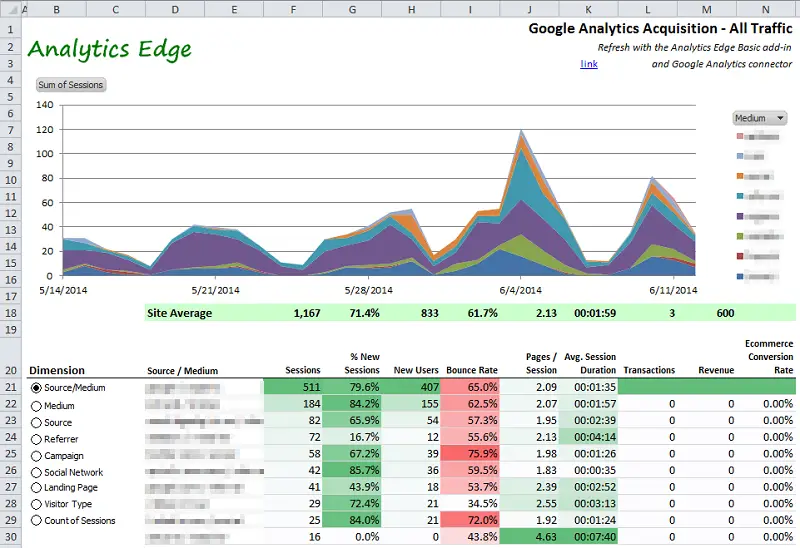Click the New Users column header
800x548 pixels.
click(x=416, y=370)
